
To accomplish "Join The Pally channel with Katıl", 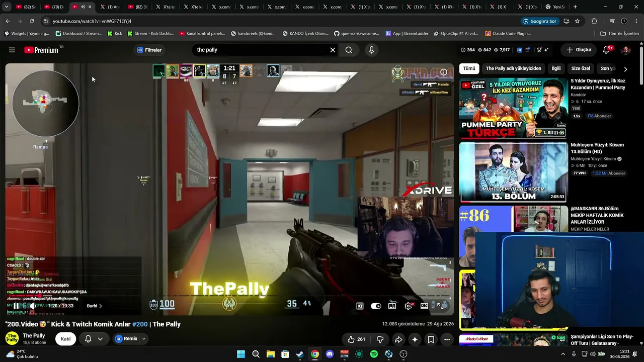I will pos(65,339).
